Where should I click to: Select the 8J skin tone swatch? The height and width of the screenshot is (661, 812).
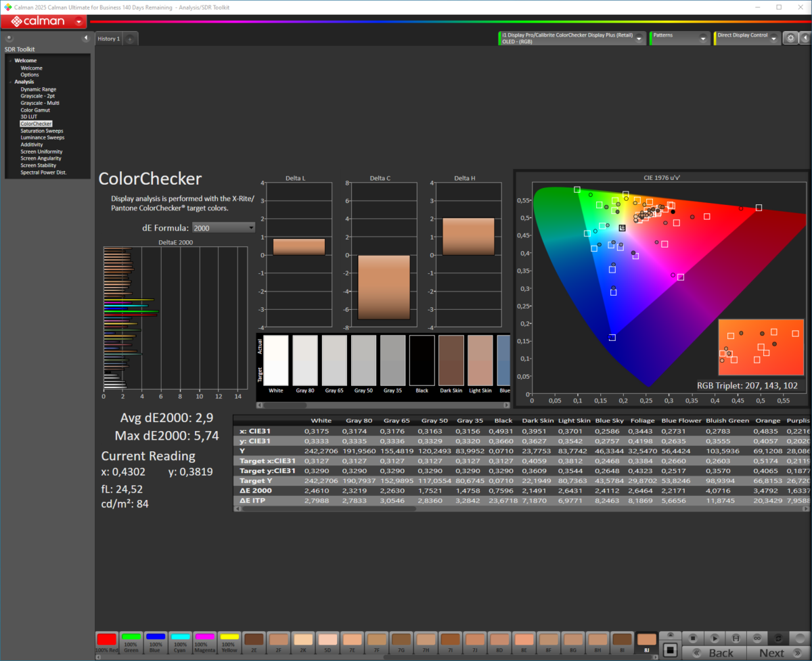tap(647, 641)
